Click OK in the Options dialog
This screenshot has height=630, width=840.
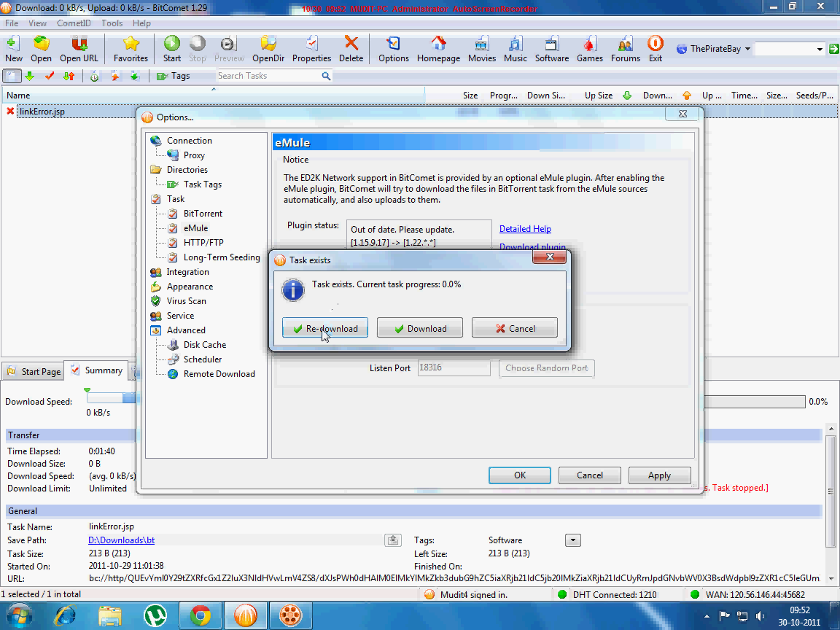[520, 475]
